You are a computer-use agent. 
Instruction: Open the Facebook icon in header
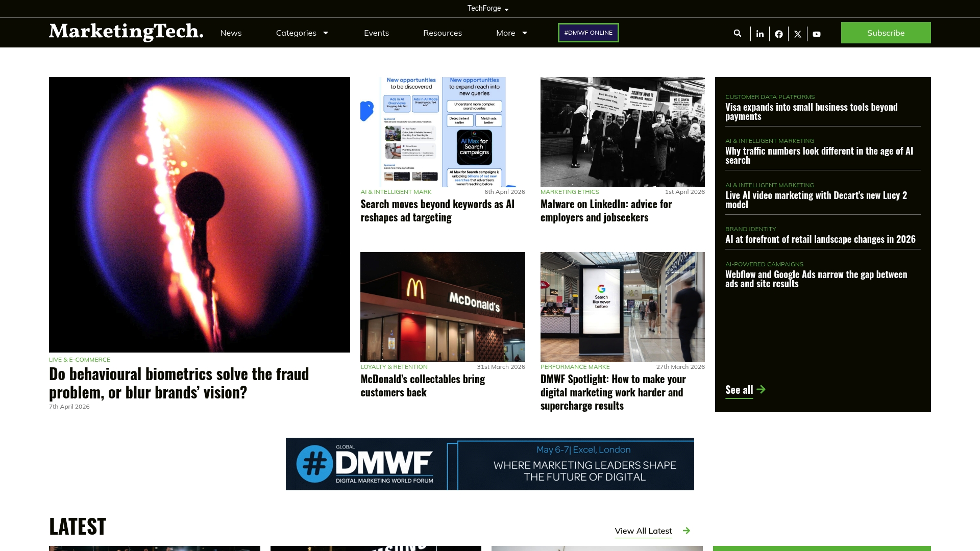point(779,34)
